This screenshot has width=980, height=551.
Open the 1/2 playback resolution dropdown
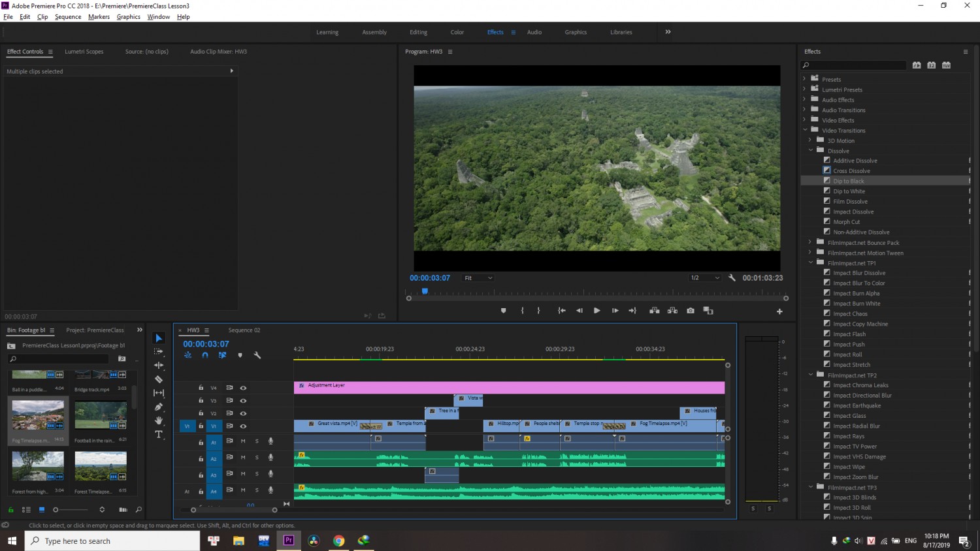tap(705, 278)
